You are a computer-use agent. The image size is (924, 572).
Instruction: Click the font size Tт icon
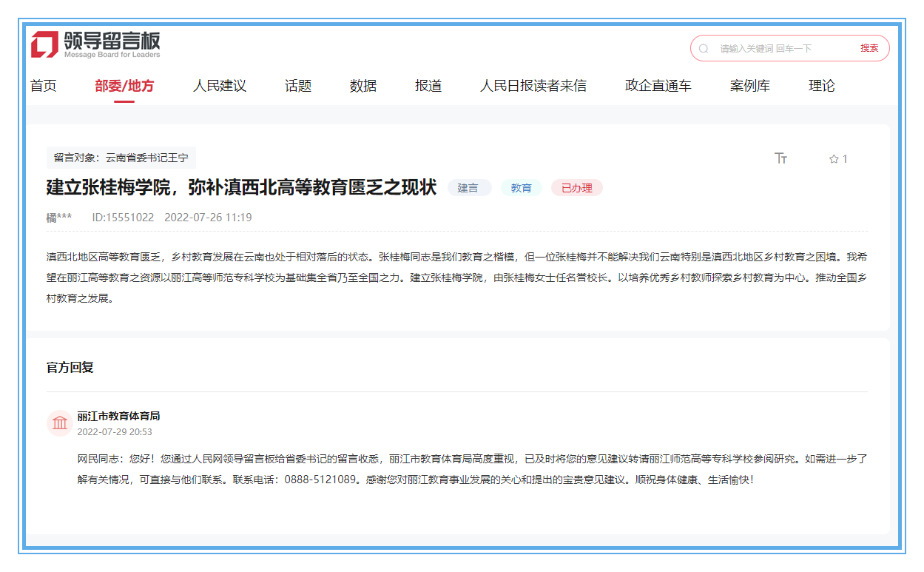coord(780,158)
